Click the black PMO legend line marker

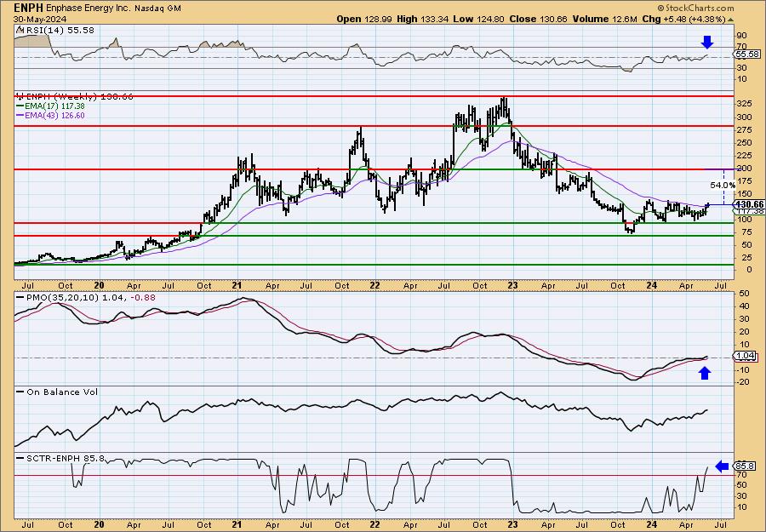point(20,298)
